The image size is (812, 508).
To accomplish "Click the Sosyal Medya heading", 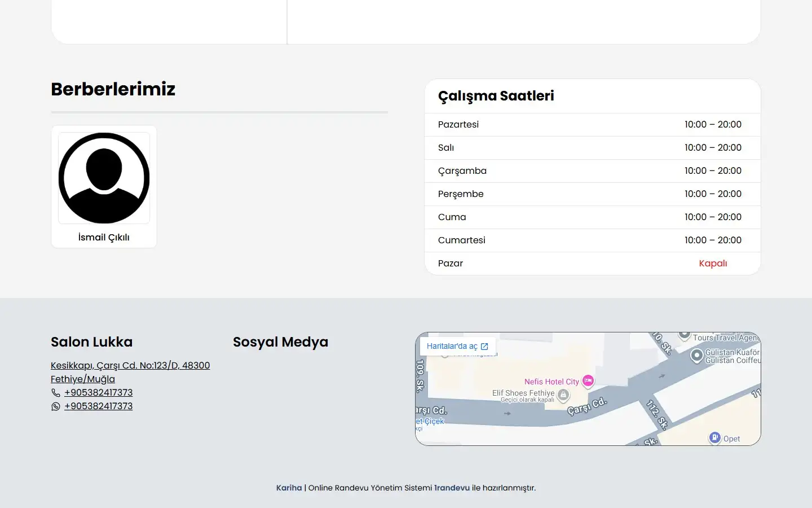I will 280,342.
